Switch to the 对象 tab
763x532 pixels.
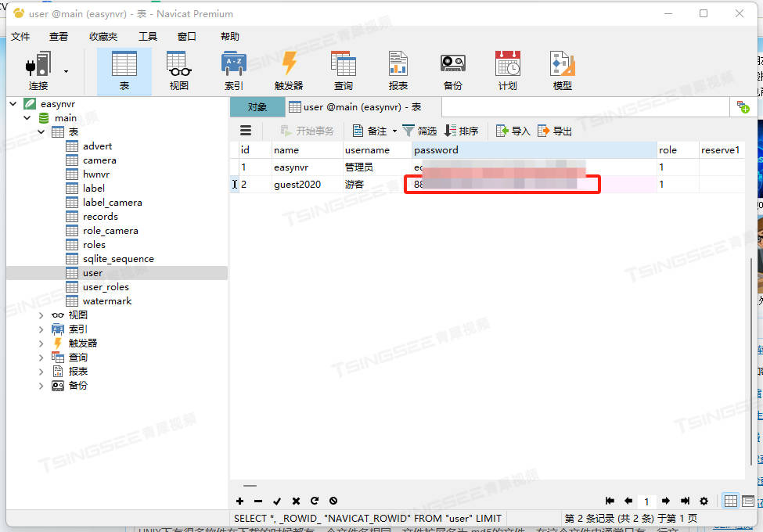257,106
